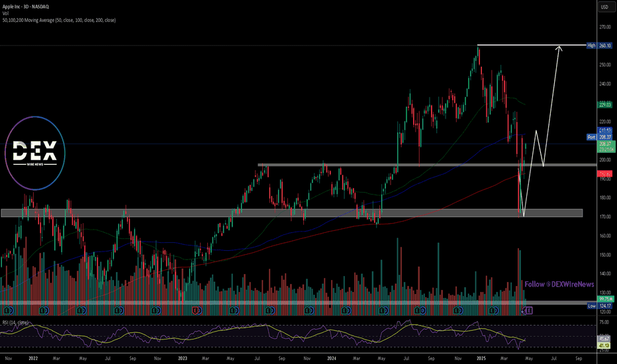The width and height of the screenshot is (617, 364).
Task: Click the High 260.10 price label
Action: pyautogui.click(x=599, y=46)
